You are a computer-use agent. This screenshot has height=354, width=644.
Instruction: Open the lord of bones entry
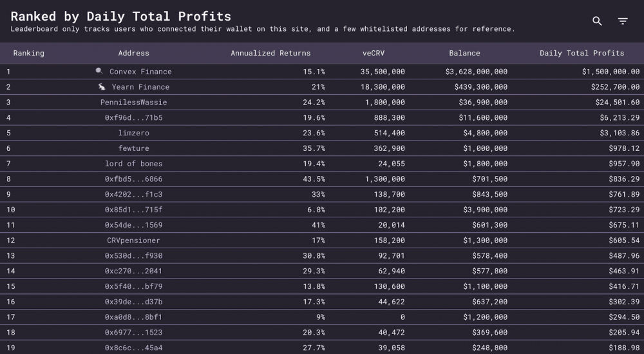[133, 164]
